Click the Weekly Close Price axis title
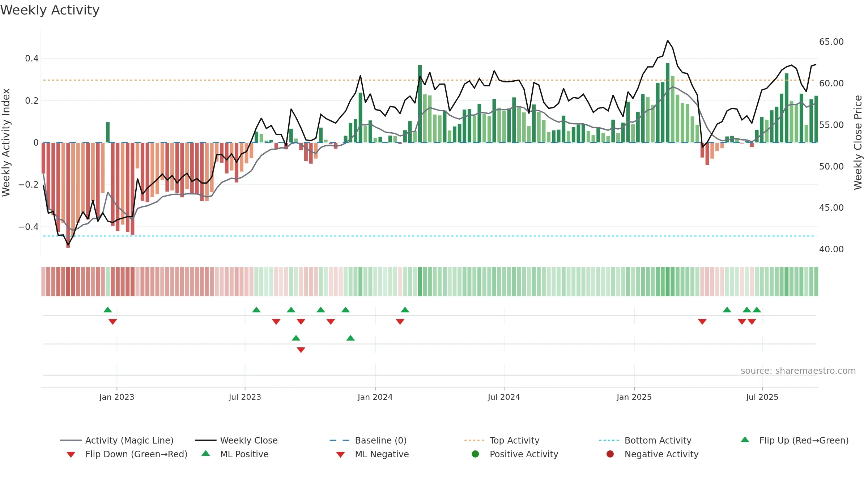The width and height of the screenshot is (868, 488). pyautogui.click(x=858, y=142)
